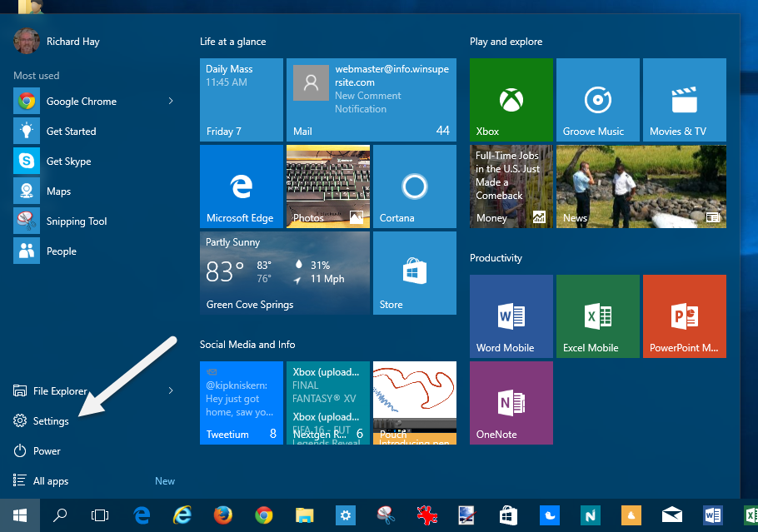Open taskbar Search magnifier

(59, 515)
